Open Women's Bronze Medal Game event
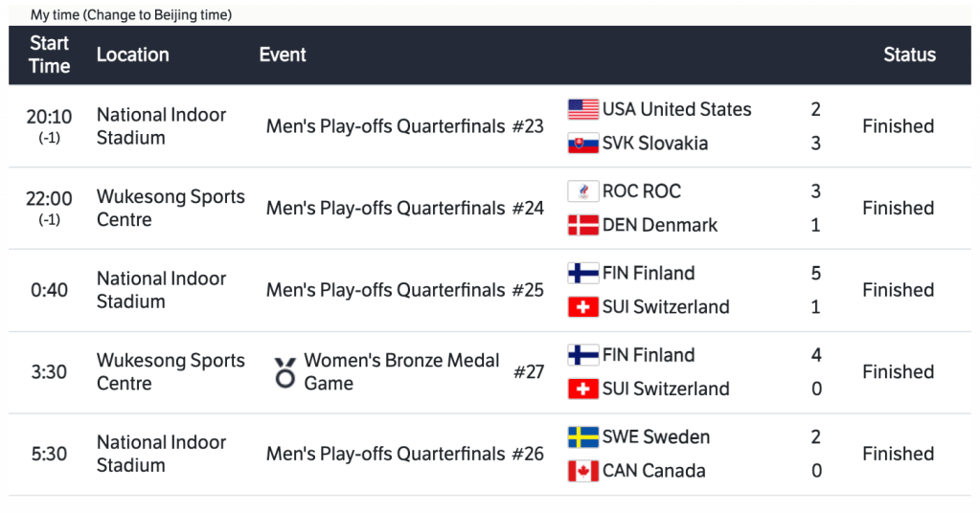Viewport: 980px width, 513px height. tap(401, 372)
